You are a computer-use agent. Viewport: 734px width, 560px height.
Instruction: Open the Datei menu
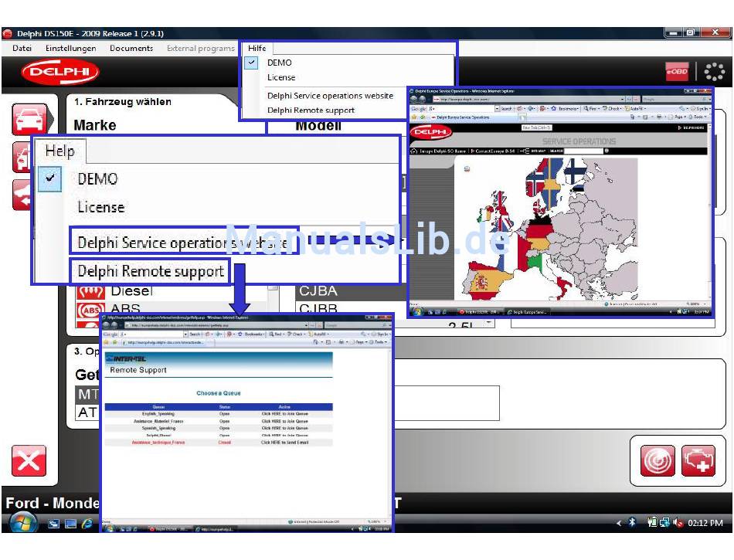point(22,48)
